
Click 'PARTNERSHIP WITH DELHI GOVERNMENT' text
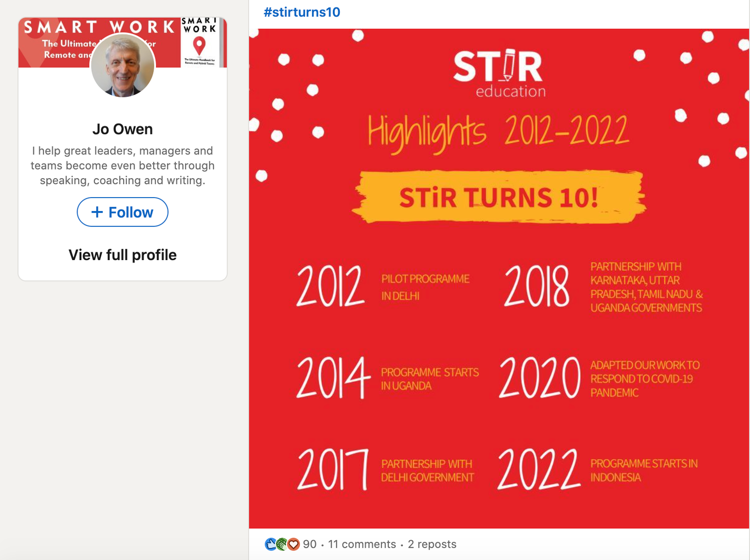[427, 470]
